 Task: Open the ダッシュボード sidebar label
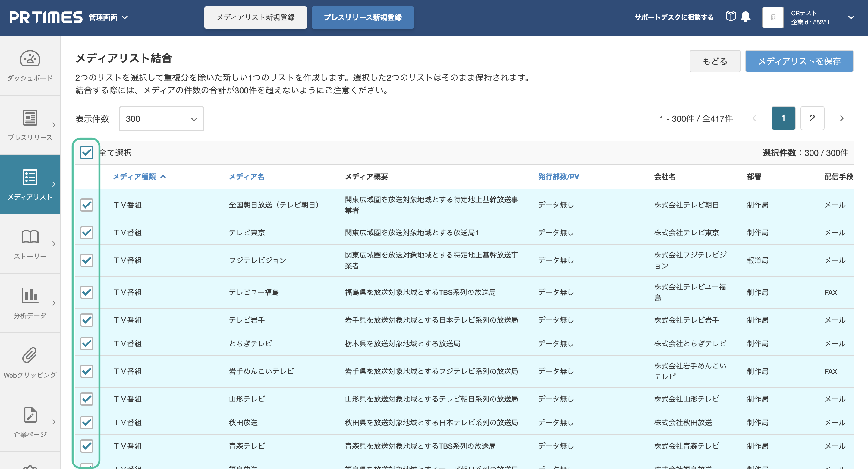tap(30, 78)
